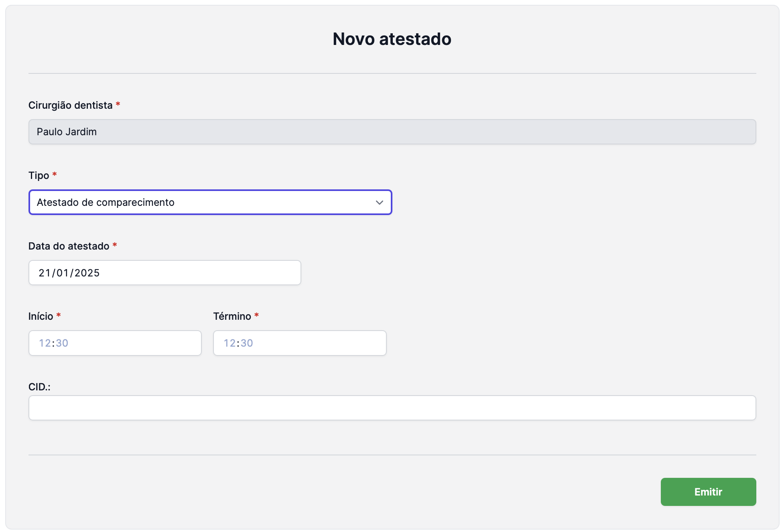This screenshot has width=784, height=532.
Task: Click the 'Tipo' field label
Action: tap(39, 176)
